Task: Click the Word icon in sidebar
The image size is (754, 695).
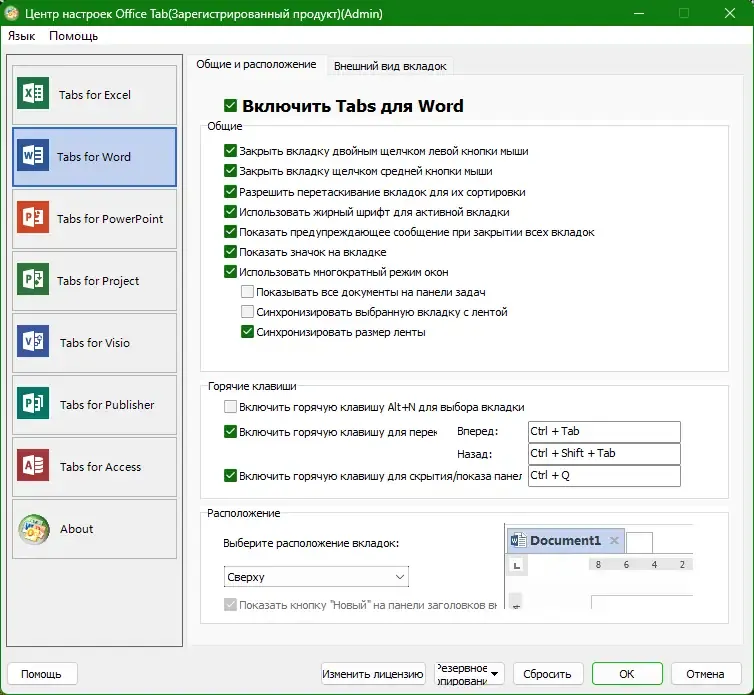Action: 33,155
